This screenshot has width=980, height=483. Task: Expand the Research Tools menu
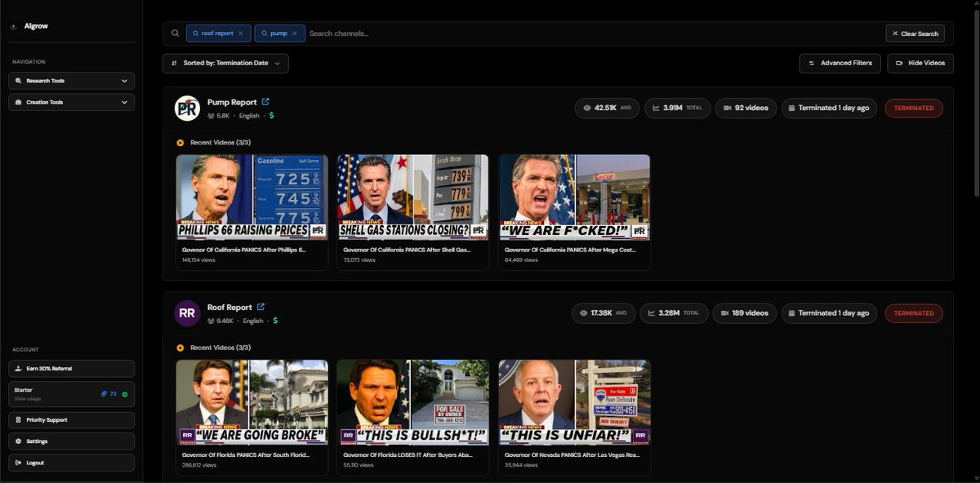pos(72,81)
